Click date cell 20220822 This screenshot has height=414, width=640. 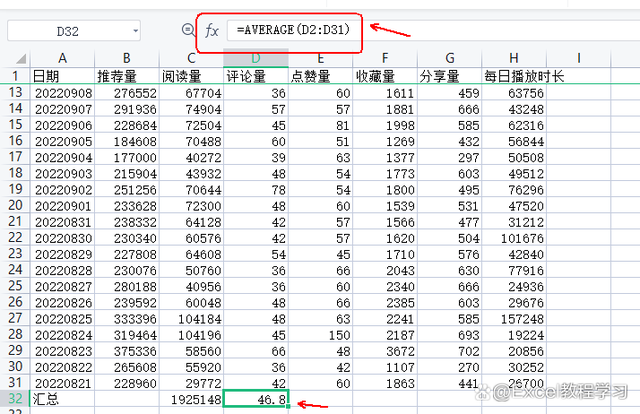click(x=62, y=367)
